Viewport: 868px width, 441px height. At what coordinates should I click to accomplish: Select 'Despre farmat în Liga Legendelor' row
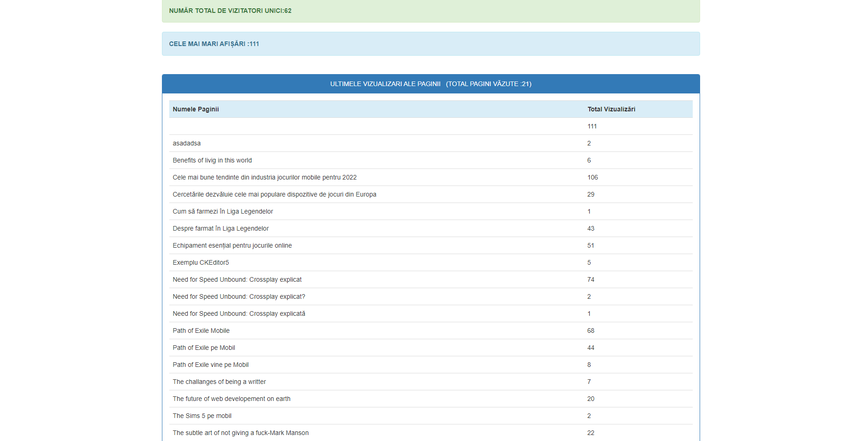tap(220, 228)
